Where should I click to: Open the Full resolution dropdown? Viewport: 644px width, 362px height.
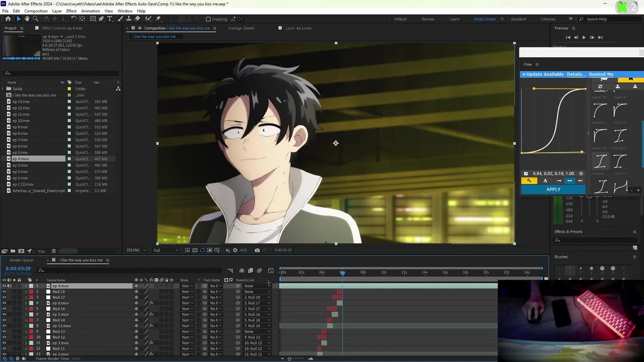pyautogui.click(x=166, y=250)
